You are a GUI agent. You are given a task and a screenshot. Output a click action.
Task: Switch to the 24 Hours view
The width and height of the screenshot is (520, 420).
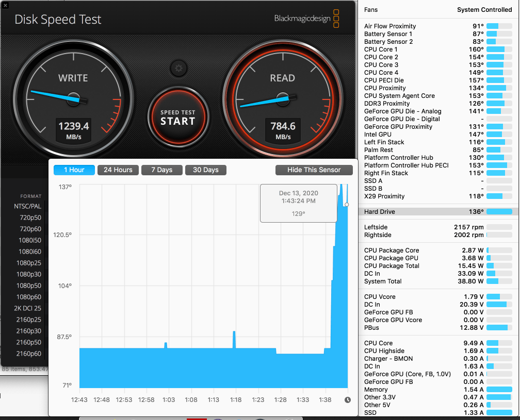pyautogui.click(x=118, y=170)
